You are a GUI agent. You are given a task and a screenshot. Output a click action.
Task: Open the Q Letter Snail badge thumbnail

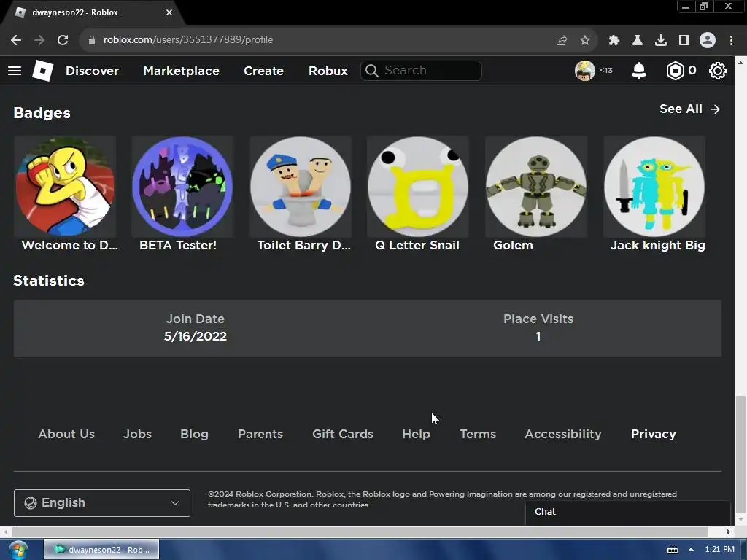[x=418, y=187]
